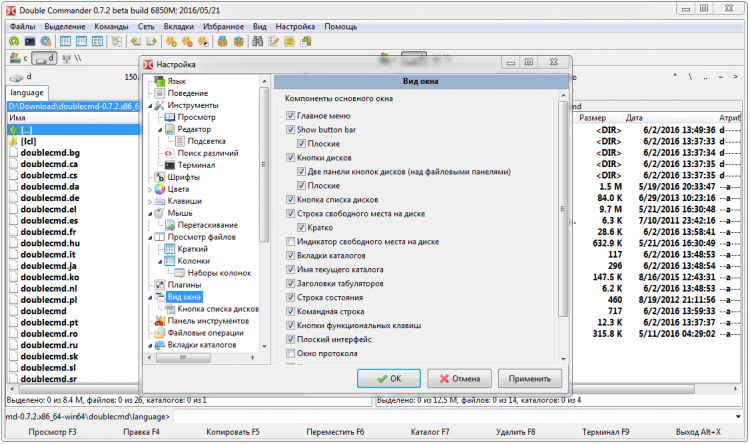The width and height of the screenshot is (750, 444).
Task: Click the green right-arrow toolbar icon
Action: (x=152, y=42)
